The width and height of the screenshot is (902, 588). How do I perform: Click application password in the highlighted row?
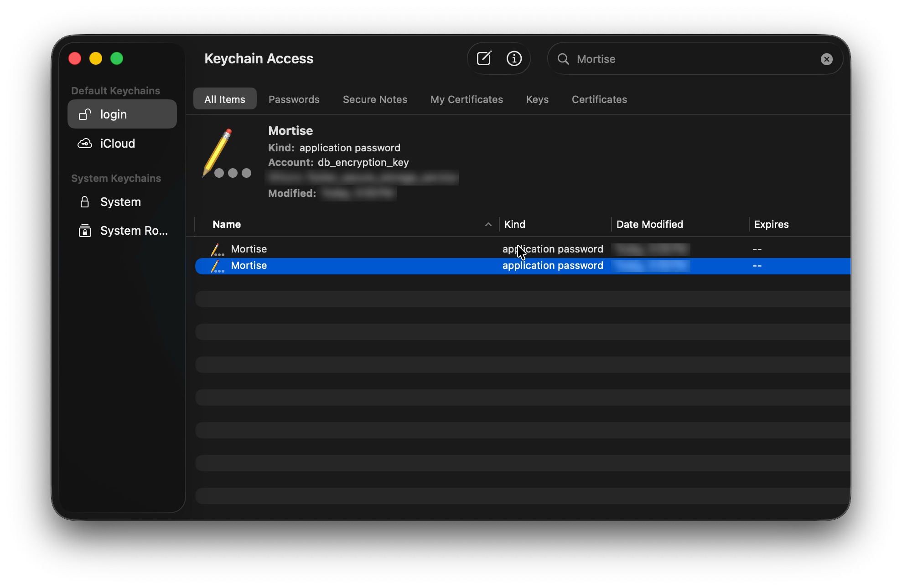pyautogui.click(x=553, y=265)
